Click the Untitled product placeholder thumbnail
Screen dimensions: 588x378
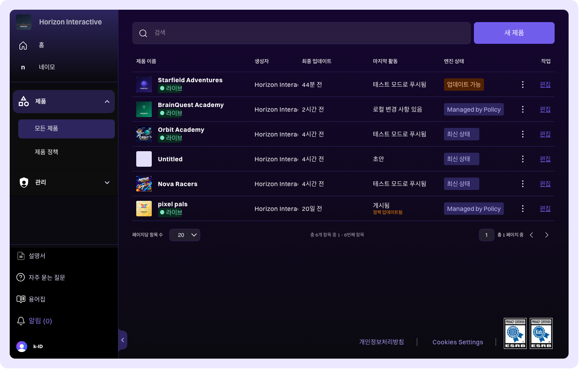pos(144,159)
